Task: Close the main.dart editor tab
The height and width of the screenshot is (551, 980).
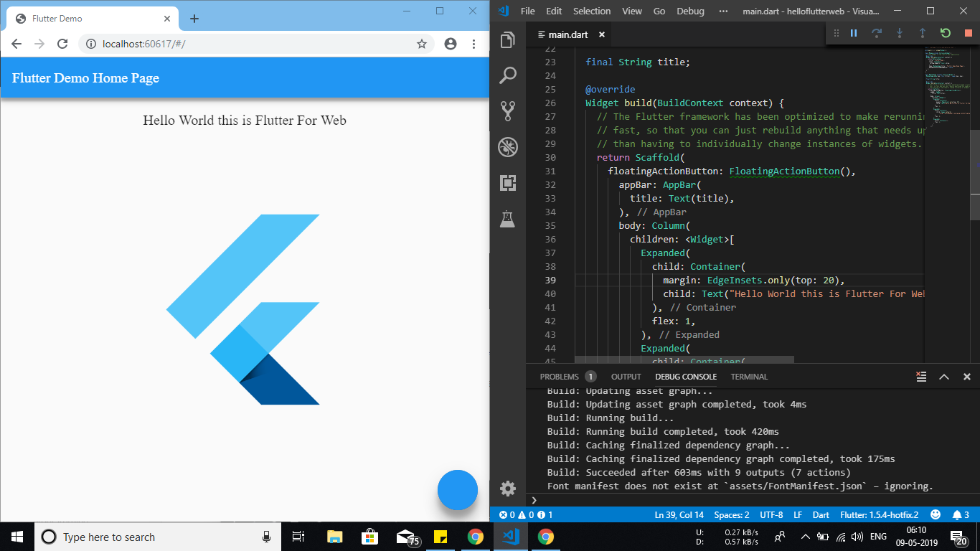Action: [602, 34]
